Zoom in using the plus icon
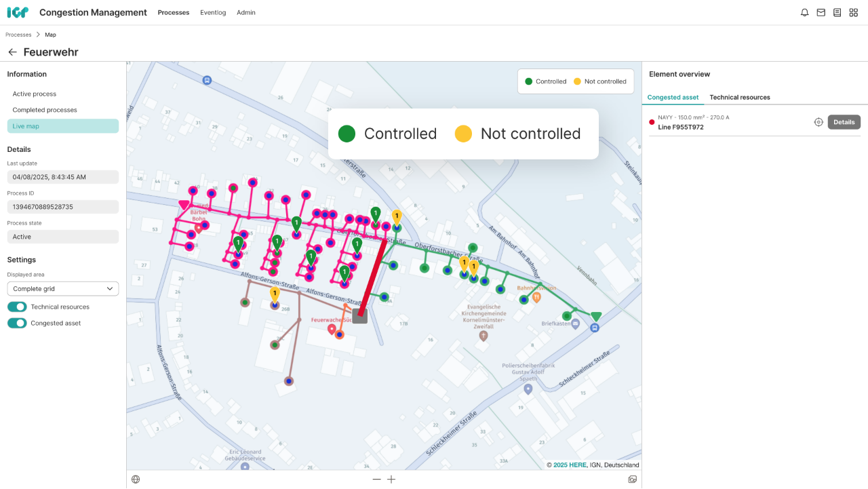 pyautogui.click(x=391, y=479)
